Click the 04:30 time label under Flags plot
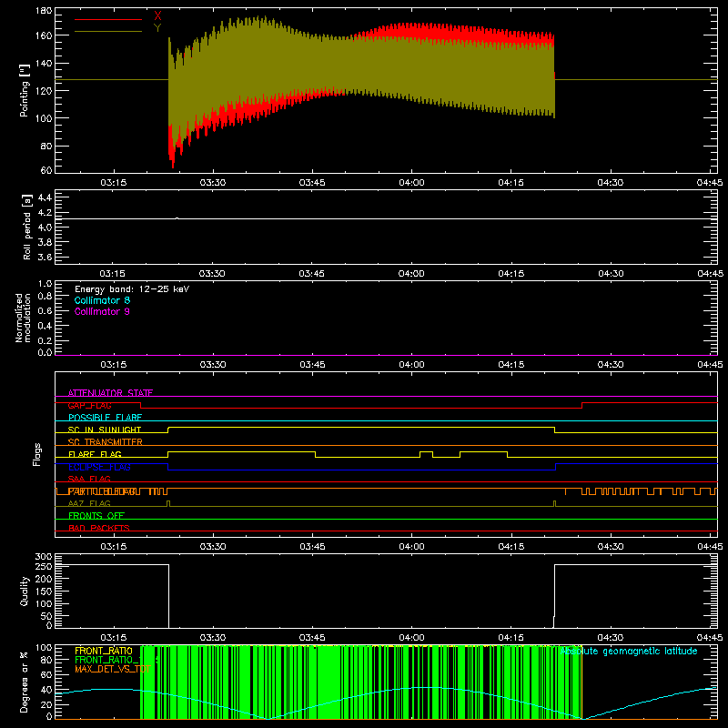Image resolution: width=728 pixels, height=728 pixels. [610, 547]
